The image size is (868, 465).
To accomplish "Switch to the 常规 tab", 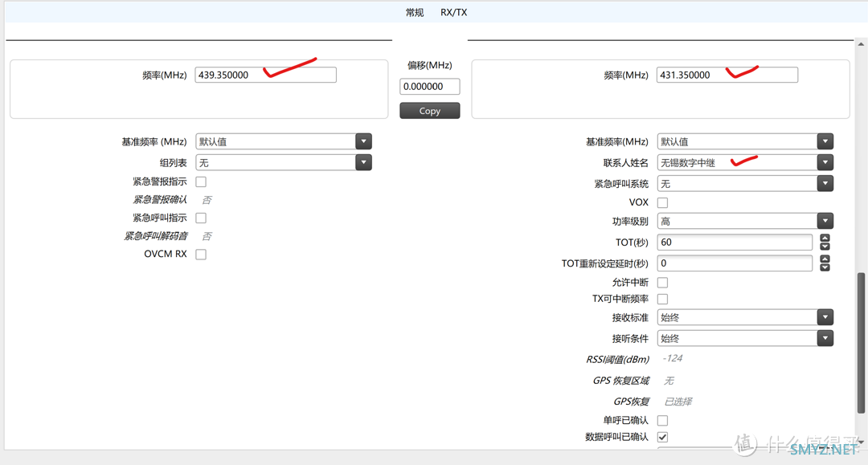I will (x=415, y=12).
